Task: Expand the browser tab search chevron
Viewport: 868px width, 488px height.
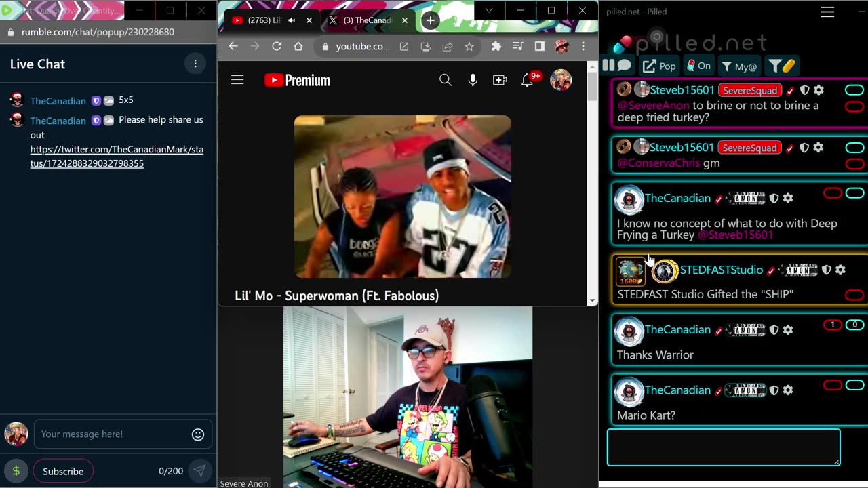Action: [489, 11]
